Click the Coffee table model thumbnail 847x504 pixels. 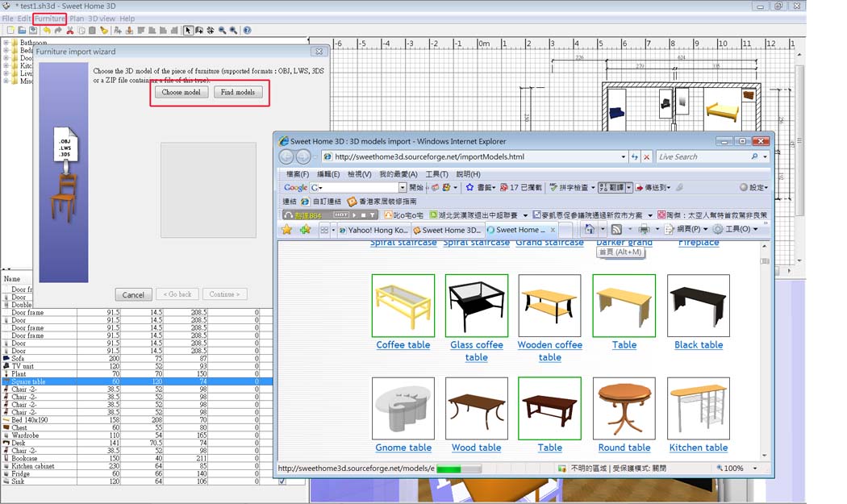point(403,306)
